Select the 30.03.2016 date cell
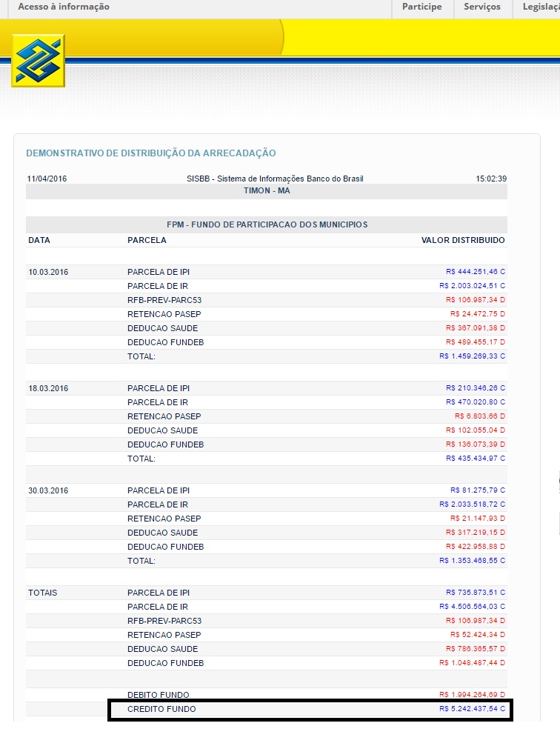 [x=48, y=490]
